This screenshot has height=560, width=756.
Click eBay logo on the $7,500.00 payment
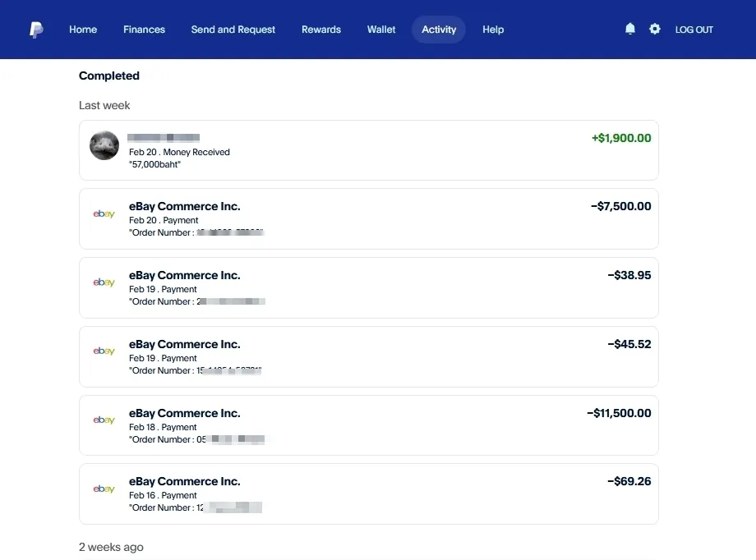[x=104, y=214]
